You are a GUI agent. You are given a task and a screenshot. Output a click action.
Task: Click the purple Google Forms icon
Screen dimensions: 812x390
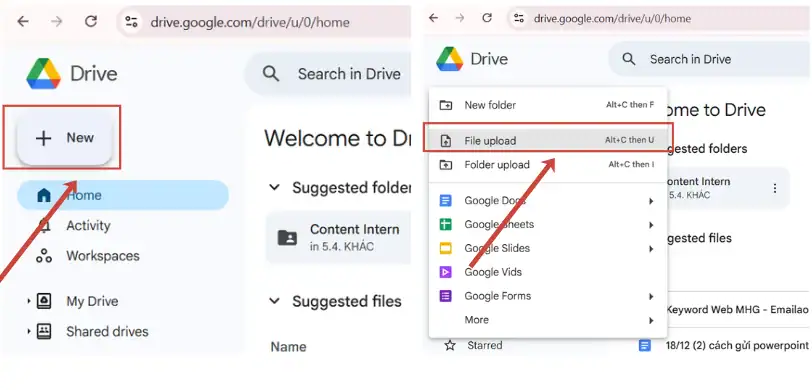pos(445,296)
